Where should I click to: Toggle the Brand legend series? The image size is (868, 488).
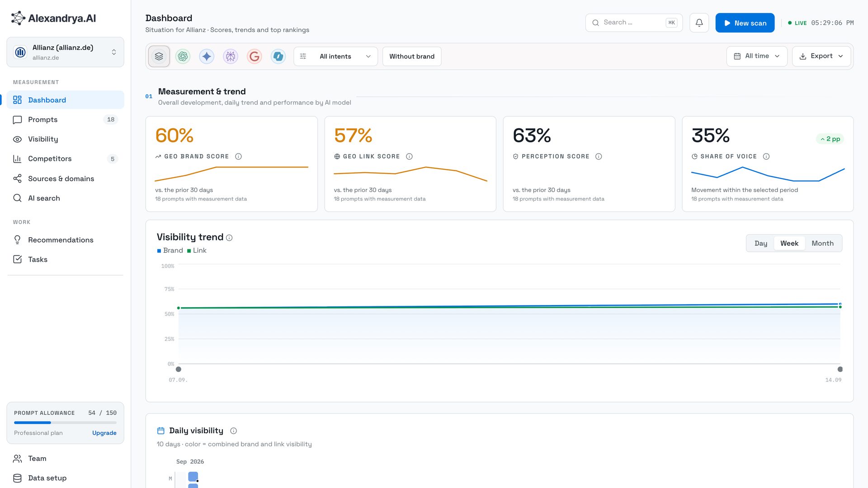pos(170,250)
